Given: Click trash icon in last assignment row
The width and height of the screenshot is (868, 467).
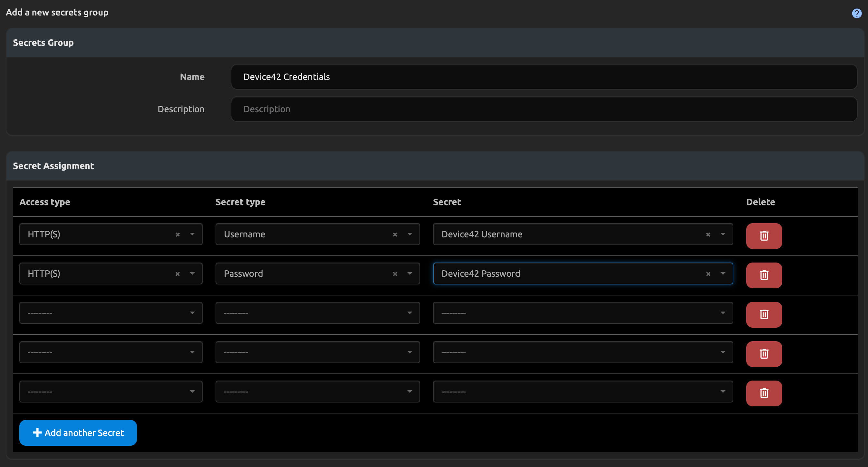Looking at the screenshot, I should [764, 393].
